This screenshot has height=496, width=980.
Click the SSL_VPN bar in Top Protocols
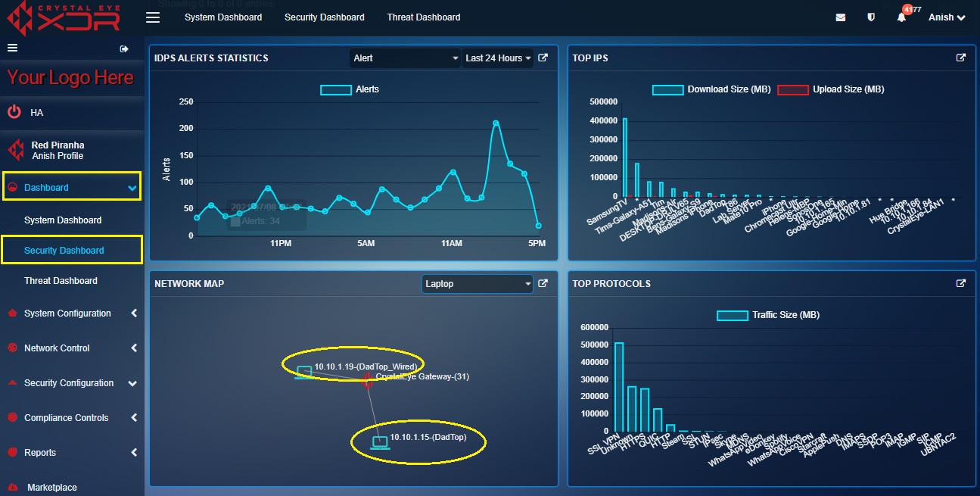(x=619, y=387)
